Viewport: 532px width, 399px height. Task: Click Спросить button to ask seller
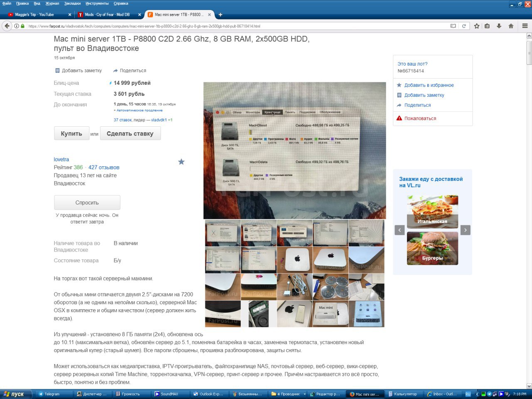click(x=87, y=202)
